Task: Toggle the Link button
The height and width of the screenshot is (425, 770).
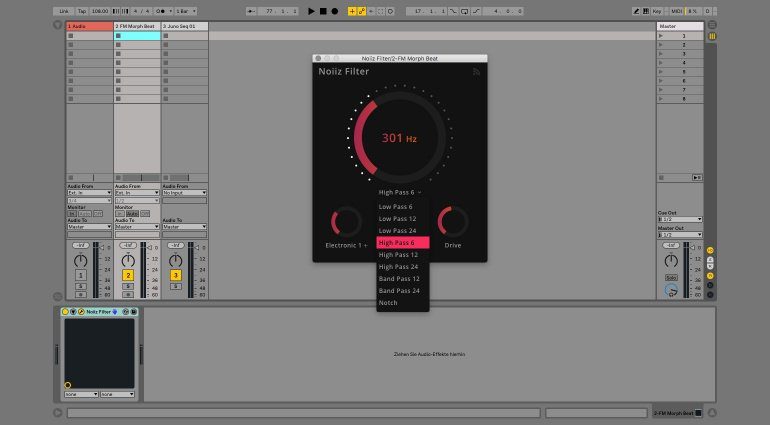Action: click(x=64, y=11)
